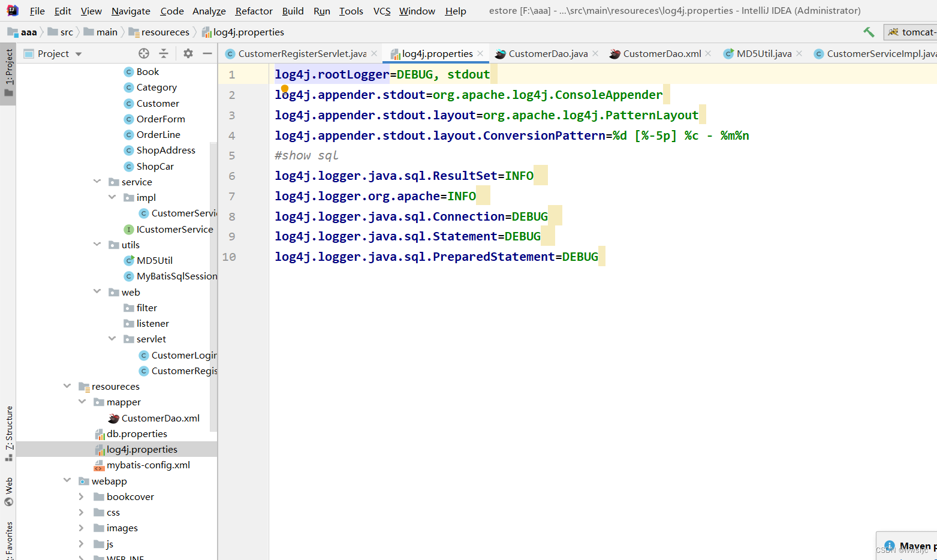Hide the Project panel with minus icon
Image resolution: width=937 pixels, height=560 pixels.
tap(207, 53)
